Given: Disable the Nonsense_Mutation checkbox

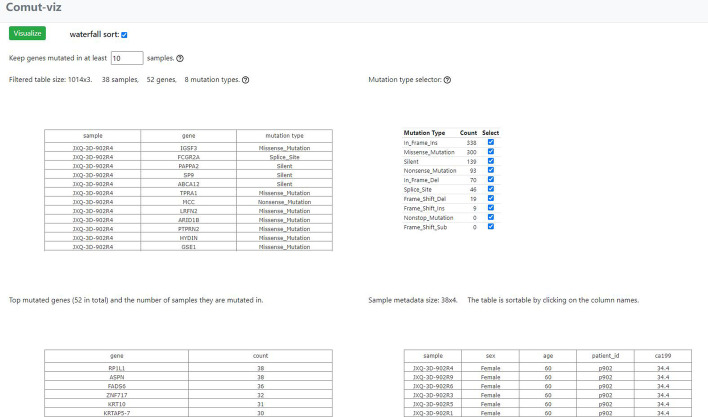Looking at the screenshot, I should [x=490, y=171].
